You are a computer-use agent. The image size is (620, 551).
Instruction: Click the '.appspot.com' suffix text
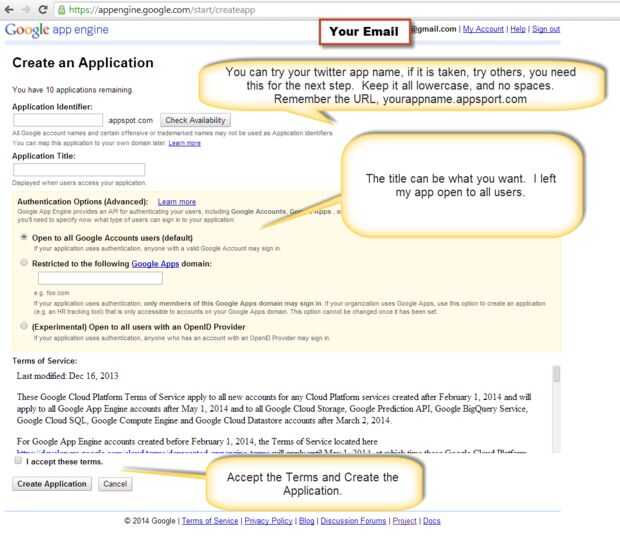(130, 120)
